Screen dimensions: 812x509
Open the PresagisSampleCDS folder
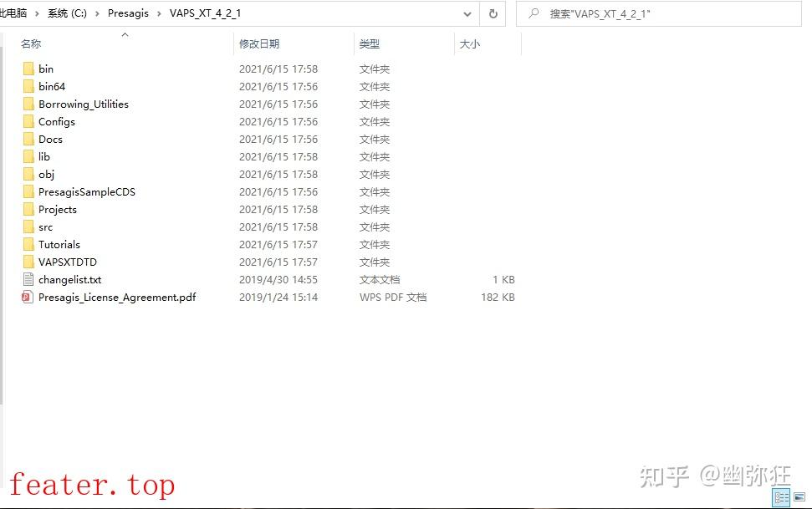pyautogui.click(x=86, y=191)
